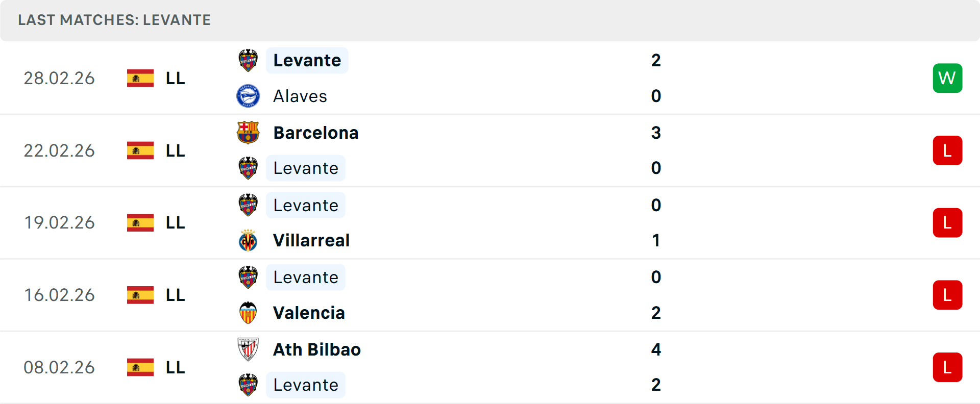
Task: Click the Alaves club crest icon
Action: click(x=248, y=96)
